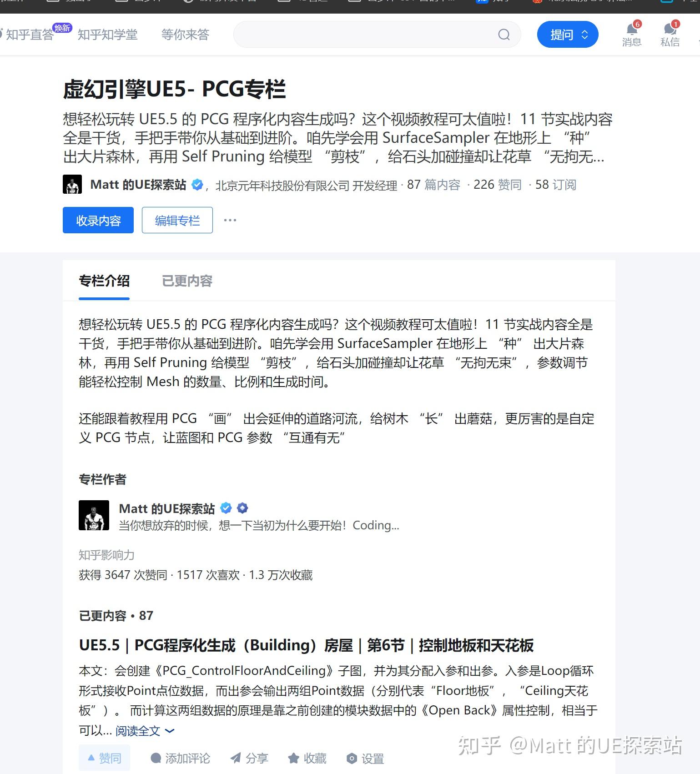This screenshot has width=700, height=774.
Task: Open the 提问 dropdown button
Action: [568, 35]
